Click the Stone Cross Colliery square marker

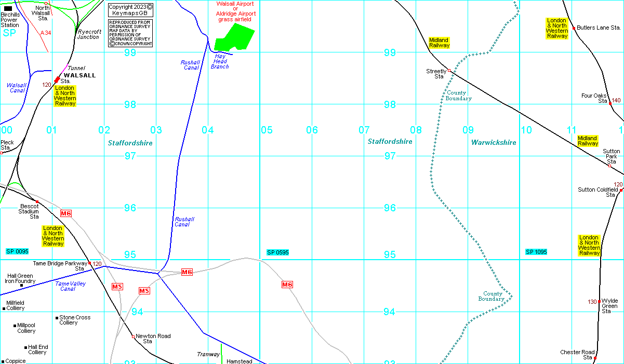pyautogui.click(x=57, y=317)
